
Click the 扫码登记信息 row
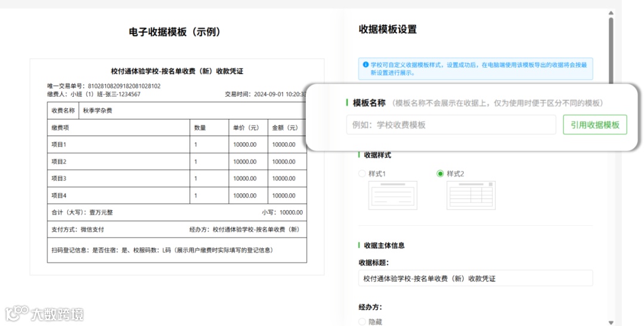(x=177, y=250)
